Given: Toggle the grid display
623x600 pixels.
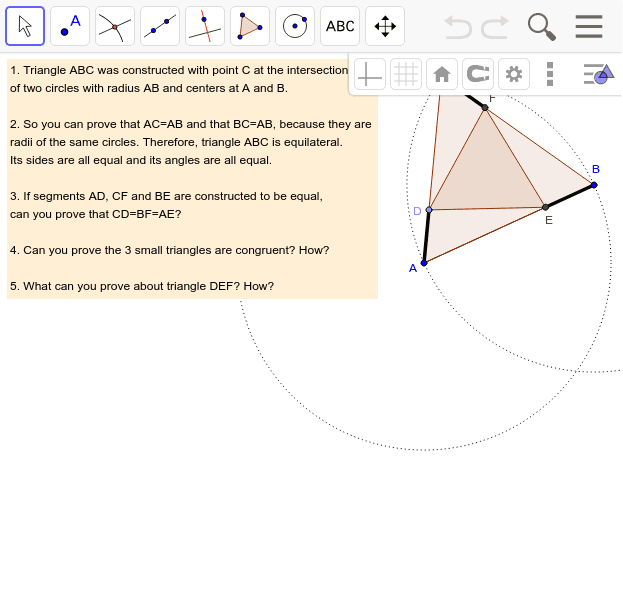Looking at the screenshot, I should (x=406, y=74).
